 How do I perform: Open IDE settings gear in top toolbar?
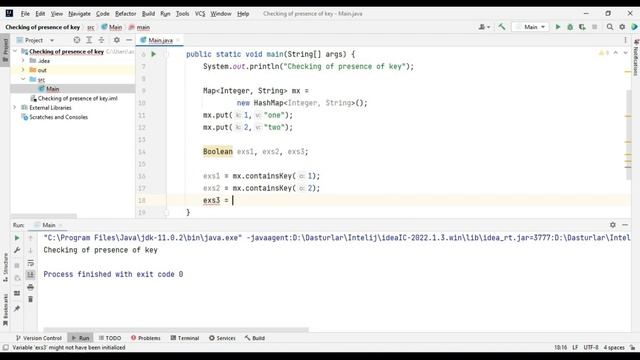point(622,27)
